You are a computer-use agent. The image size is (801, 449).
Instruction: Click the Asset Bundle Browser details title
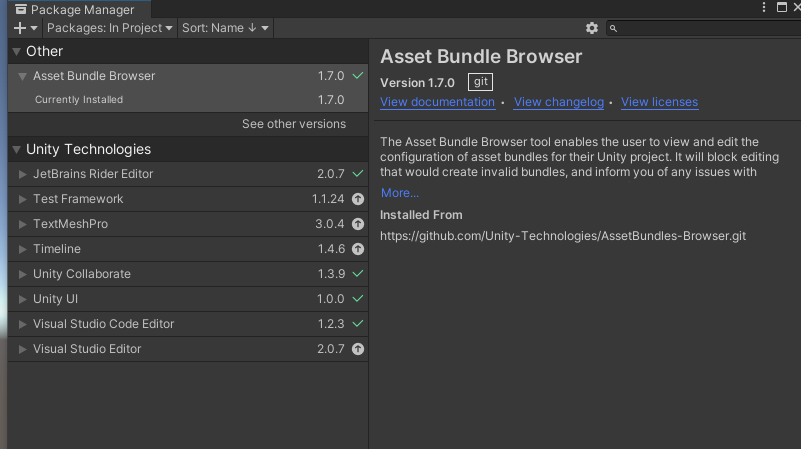point(481,56)
